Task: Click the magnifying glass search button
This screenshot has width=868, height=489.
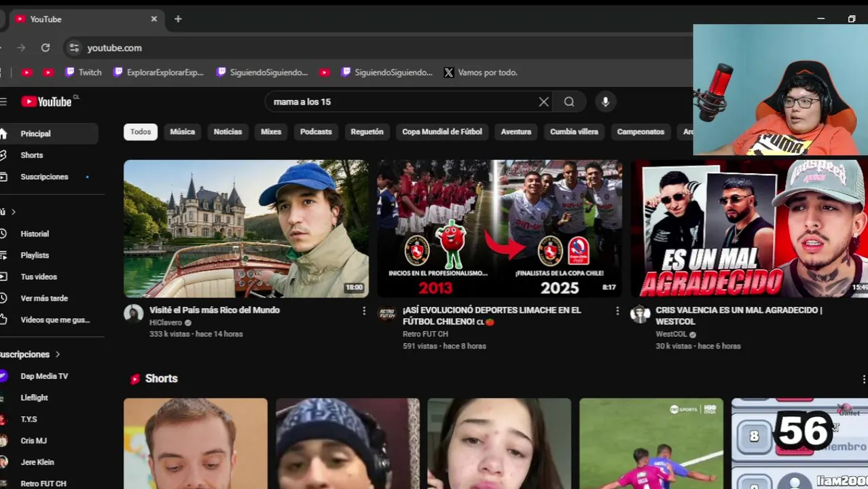Action: coord(569,102)
